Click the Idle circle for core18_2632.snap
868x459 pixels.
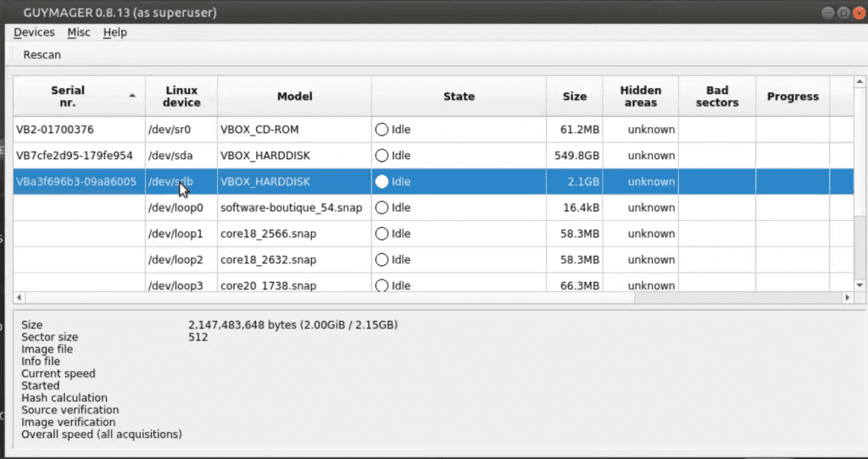(x=381, y=259)
